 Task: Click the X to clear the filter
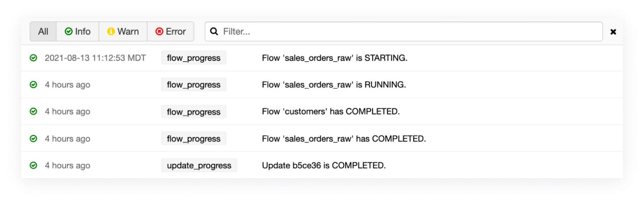coord(614,31)
